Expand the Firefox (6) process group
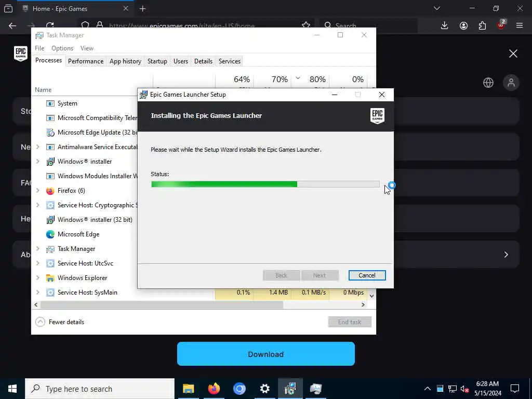The width and height of the screenshot is (532, 399). (38, 191)
